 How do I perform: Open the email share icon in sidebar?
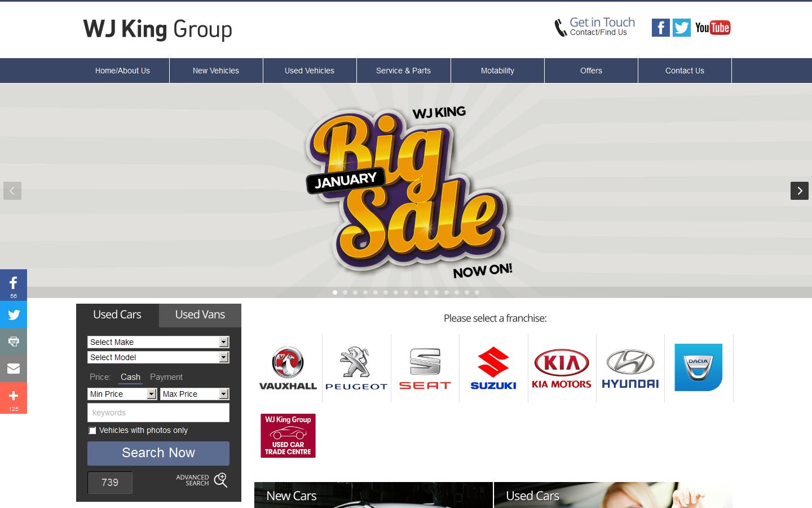point(13,368)
